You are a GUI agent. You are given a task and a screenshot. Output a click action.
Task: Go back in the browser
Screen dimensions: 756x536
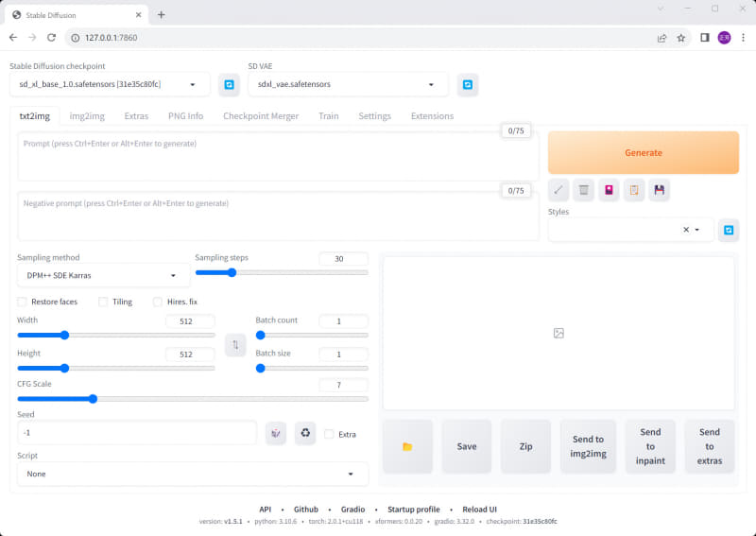[13, 38]
